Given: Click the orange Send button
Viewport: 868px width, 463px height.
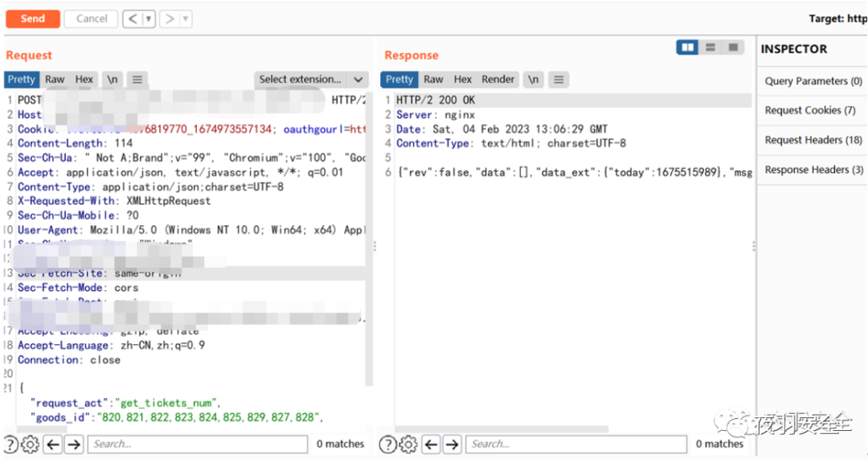Looking at the screenshot, I should click(x=33, y=18).
